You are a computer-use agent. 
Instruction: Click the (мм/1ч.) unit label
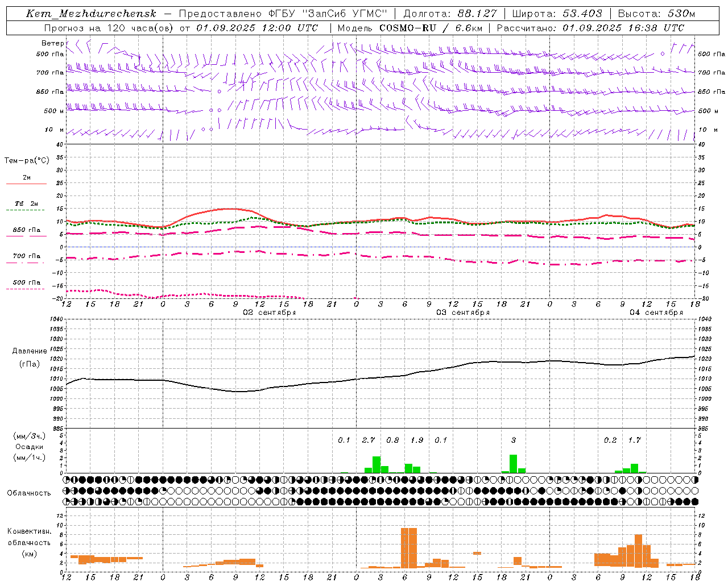30,458
